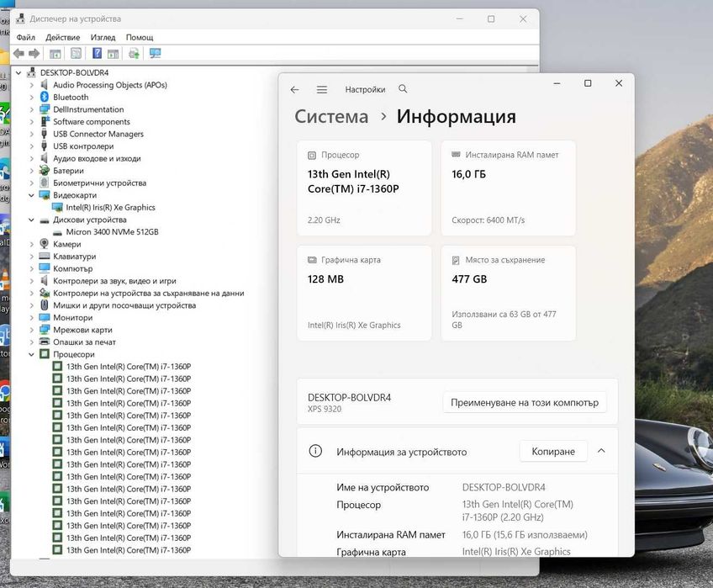
Task: Expand the USB контролери category chevron
Action: (31, 146)
